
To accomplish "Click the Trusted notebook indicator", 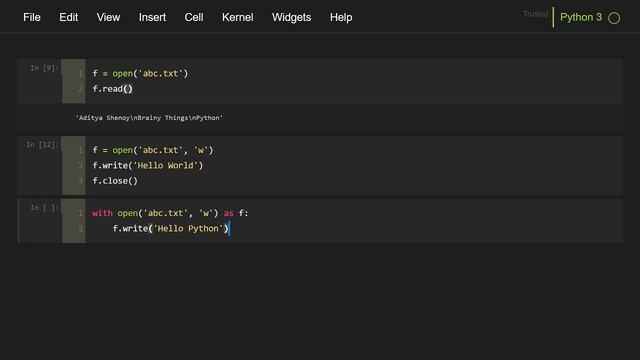I will pyautogui.click(x=535, y=14).
